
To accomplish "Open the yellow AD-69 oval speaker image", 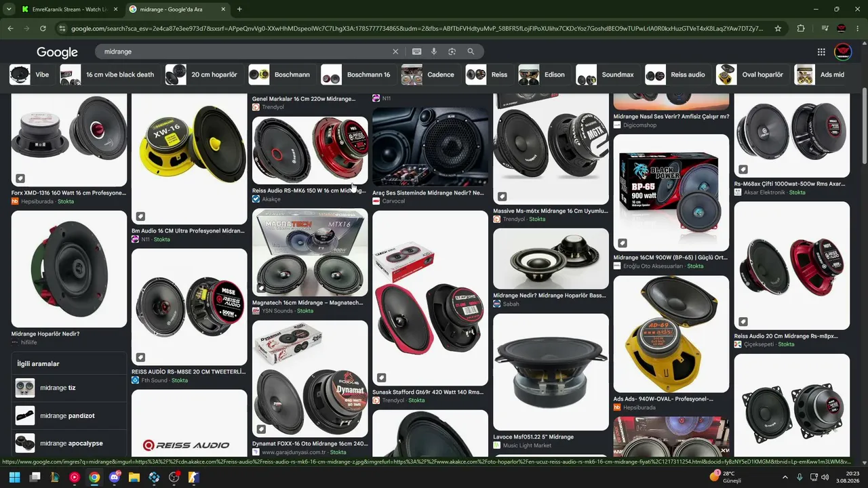I will click(671, 334).
